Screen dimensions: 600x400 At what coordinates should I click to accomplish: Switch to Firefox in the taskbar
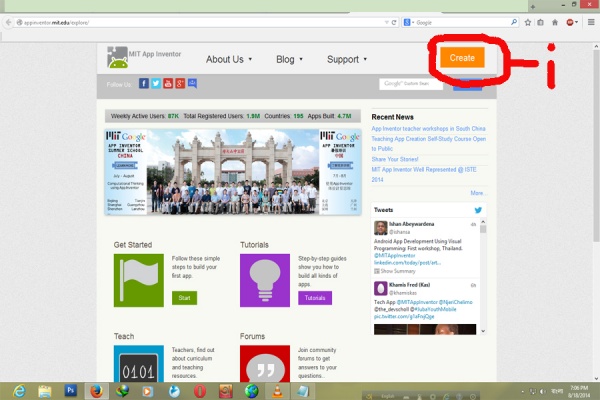[96, 391]
